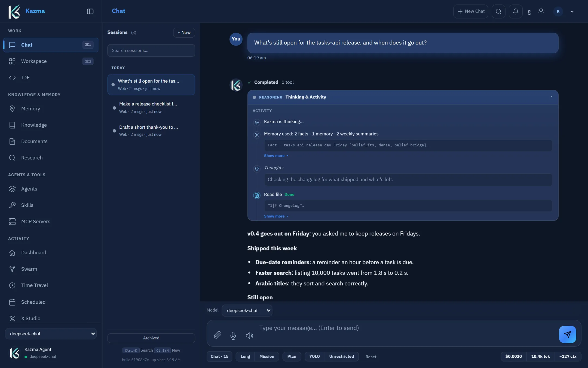Open the Model deepseek-chat dropdown above the input
This screenshot has height=368, width=588.
[247, 310]
